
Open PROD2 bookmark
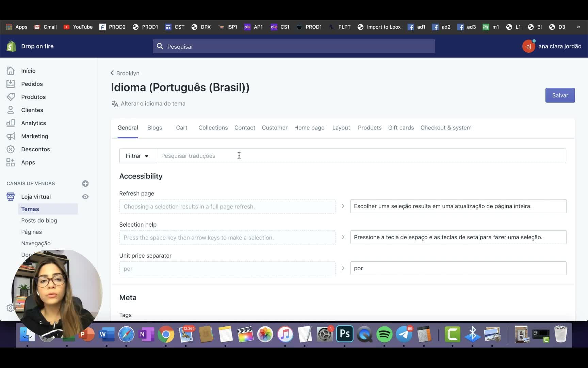113,27
